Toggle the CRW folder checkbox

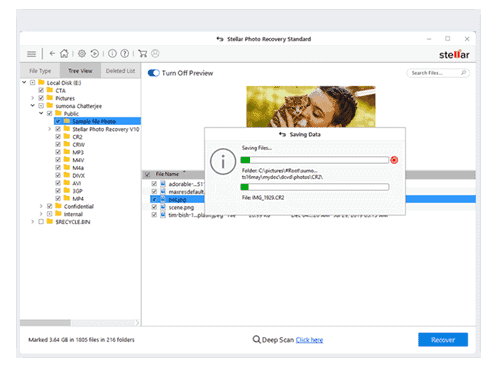coord(58,144)
